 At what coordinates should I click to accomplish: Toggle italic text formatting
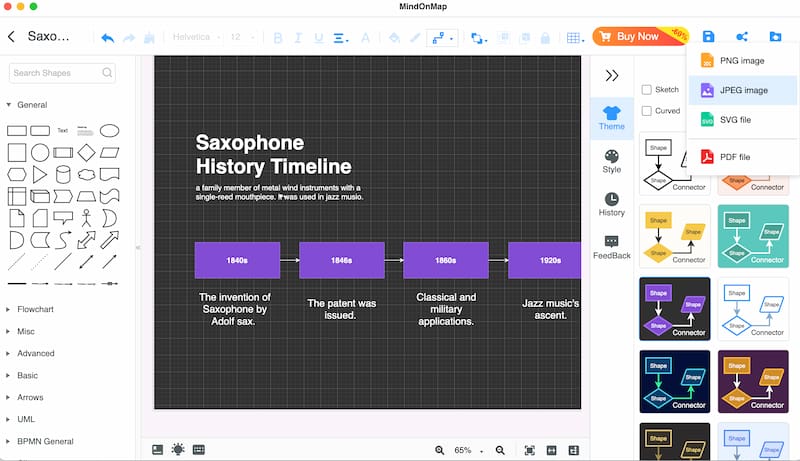298,38
